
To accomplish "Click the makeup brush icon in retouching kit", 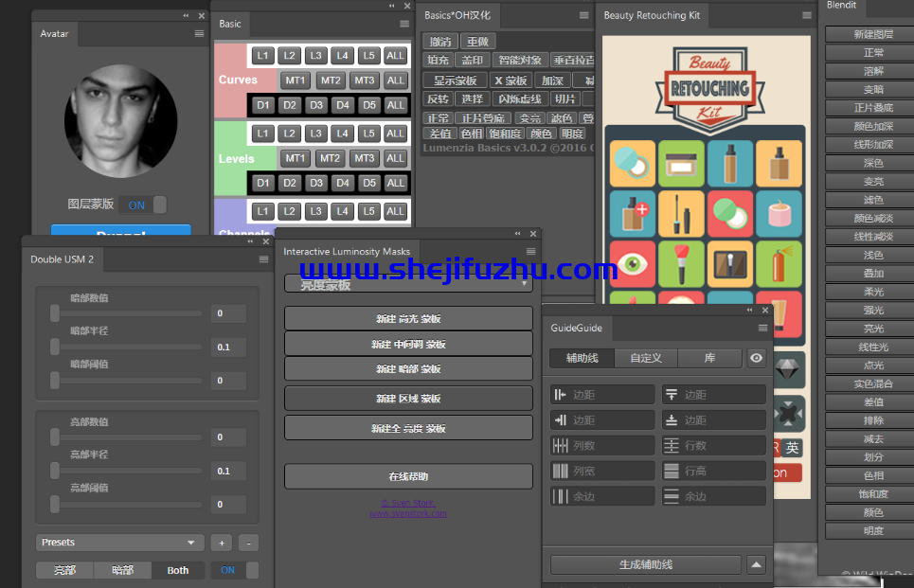I will coord(681,264).
